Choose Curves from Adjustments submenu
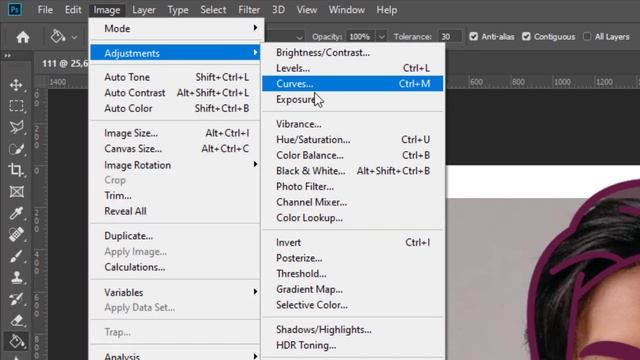Image resolution: width=640 pixels, height=360 pixels. [x=353, y=84]
